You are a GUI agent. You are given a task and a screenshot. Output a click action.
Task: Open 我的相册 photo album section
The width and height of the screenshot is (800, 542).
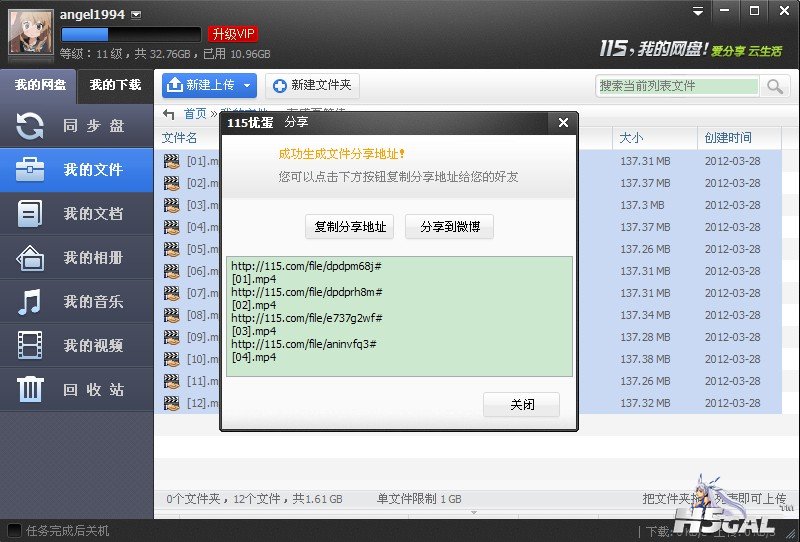point(77,258)
